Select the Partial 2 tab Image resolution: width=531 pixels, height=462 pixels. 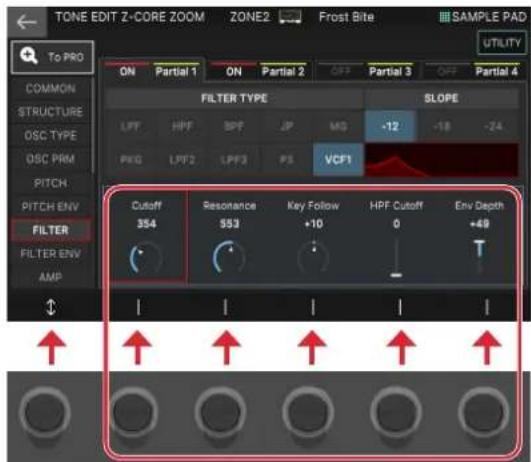tap(283, 71)
